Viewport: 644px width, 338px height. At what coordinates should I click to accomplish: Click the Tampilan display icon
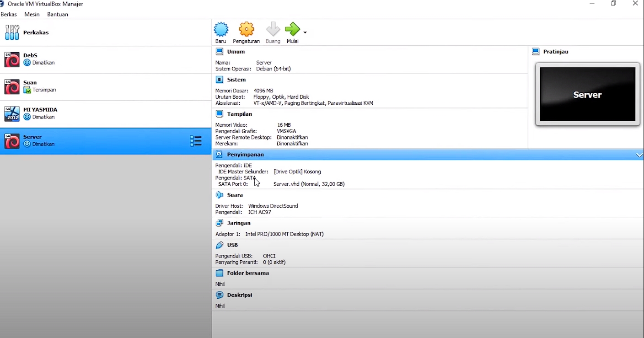(220, 113)
